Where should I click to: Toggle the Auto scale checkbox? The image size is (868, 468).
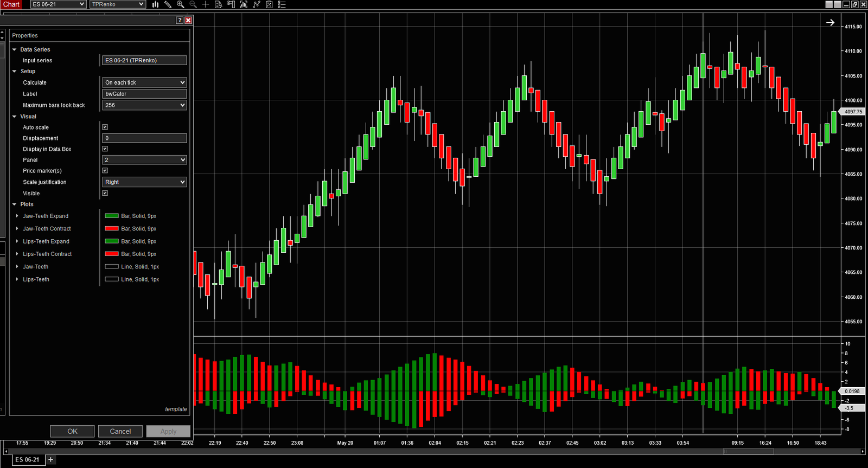click(105, 127)
